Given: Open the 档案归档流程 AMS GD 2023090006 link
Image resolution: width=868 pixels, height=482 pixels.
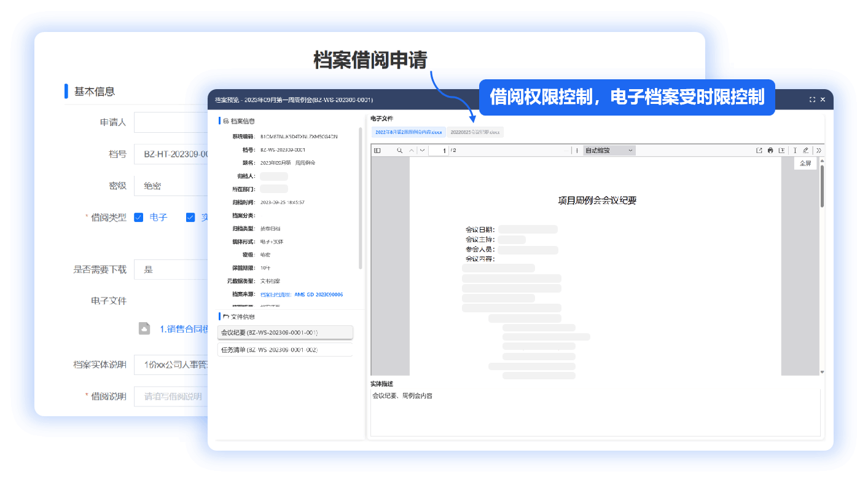Looking at the screenshot, I should 302,294.
